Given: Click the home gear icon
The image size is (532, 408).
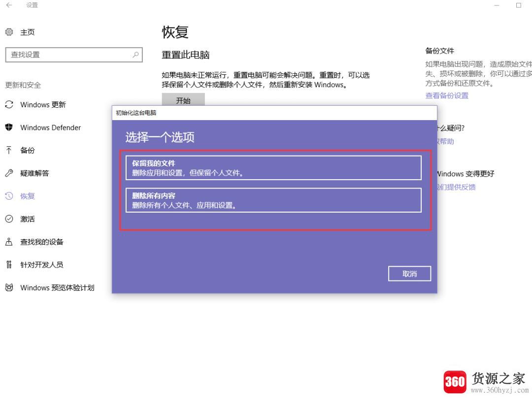Looking at the screenshot, I should (x=9, y=32).
